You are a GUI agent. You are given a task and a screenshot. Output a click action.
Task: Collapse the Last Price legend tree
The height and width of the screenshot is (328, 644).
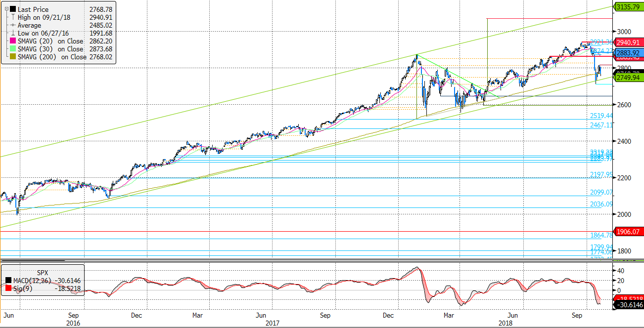(x=6, y=9)
